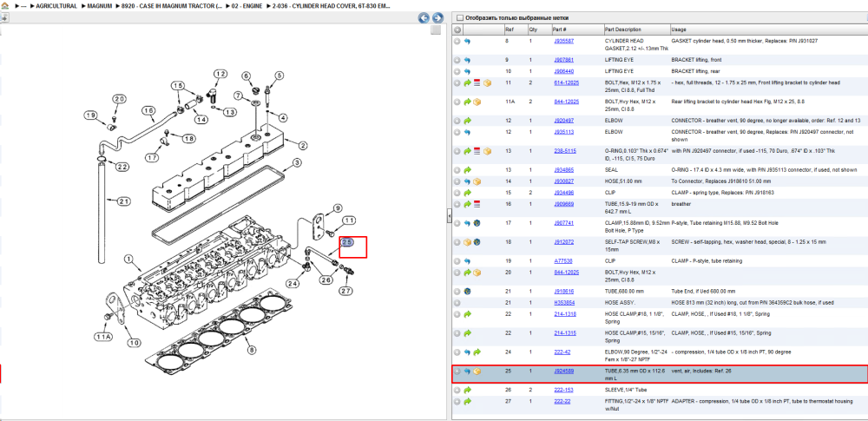
Task: Open part number H353854 link
Action: point(563,303)
